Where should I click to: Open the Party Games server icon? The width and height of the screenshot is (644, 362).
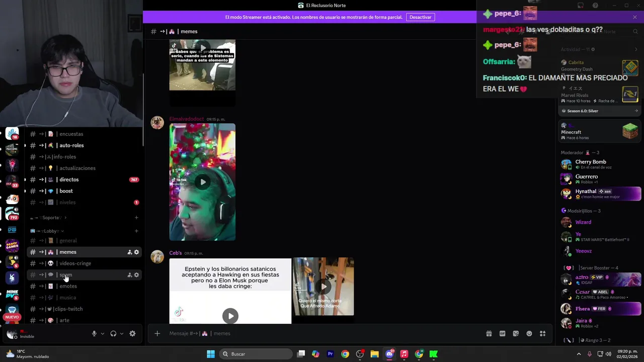(12, 245)
